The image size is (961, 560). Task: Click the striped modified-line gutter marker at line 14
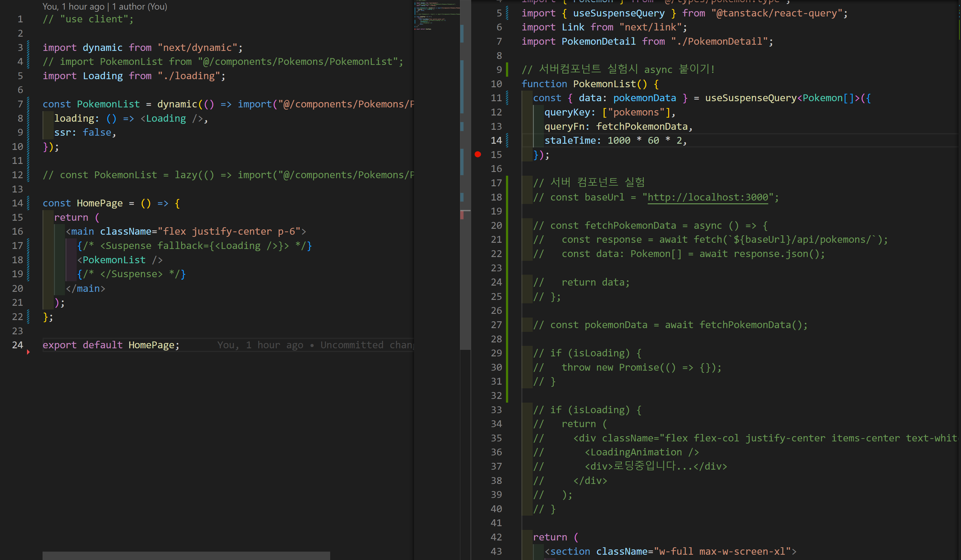coord(507,140)
